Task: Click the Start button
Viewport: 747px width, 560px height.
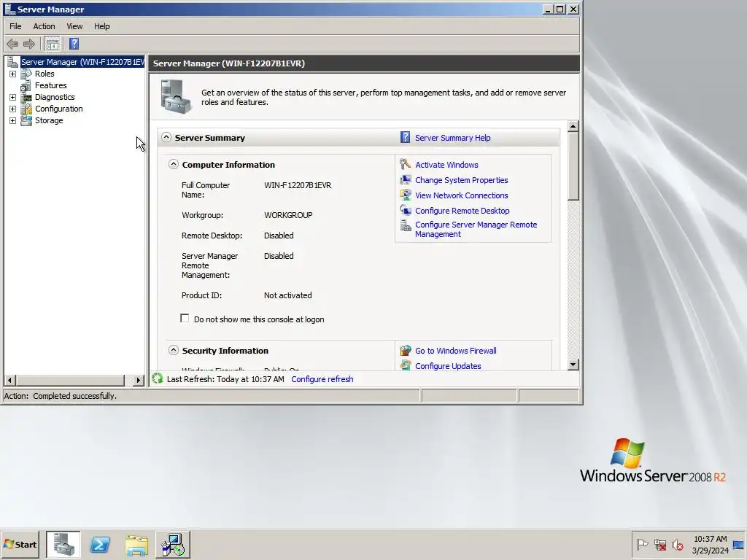Action: point(20,544)
